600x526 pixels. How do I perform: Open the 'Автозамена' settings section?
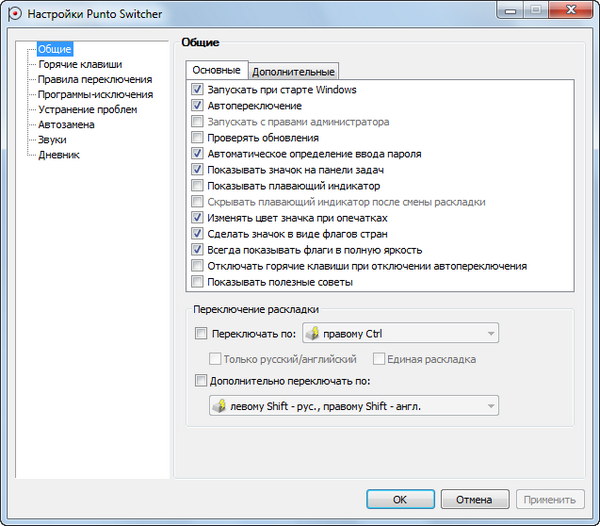66,125
